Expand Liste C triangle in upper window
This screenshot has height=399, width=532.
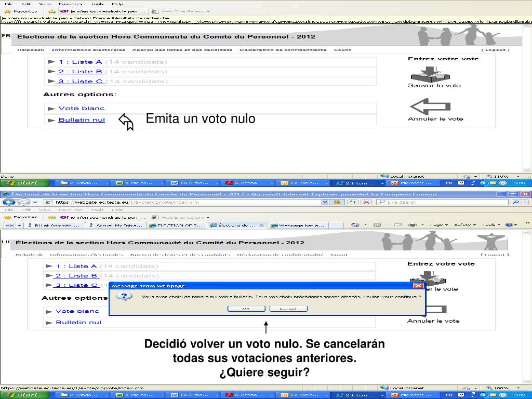click(x=51, y=81)
